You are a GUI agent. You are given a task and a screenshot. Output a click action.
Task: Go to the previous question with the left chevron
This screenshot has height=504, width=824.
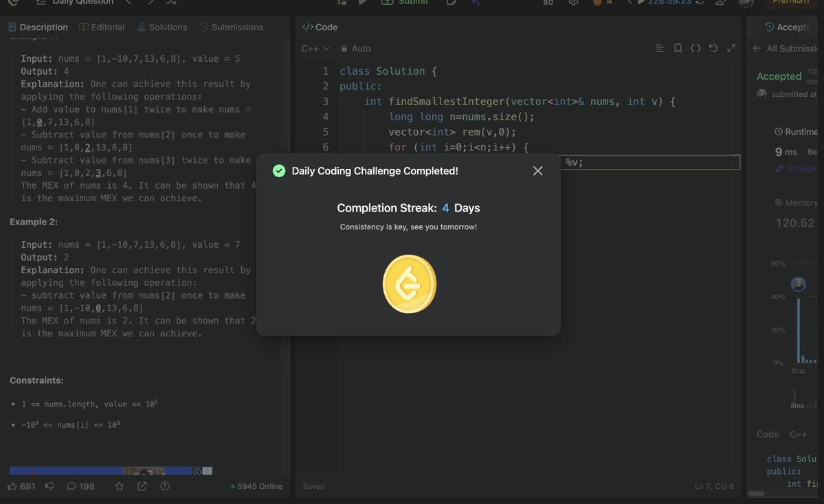tap(129, 3)
